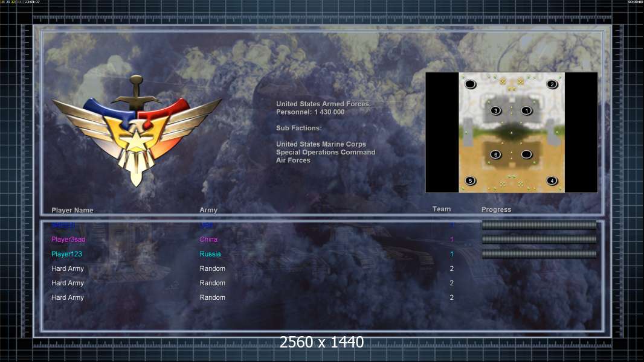
Task: Click start position marker 3 on minimap
Action: click(496, 110)
